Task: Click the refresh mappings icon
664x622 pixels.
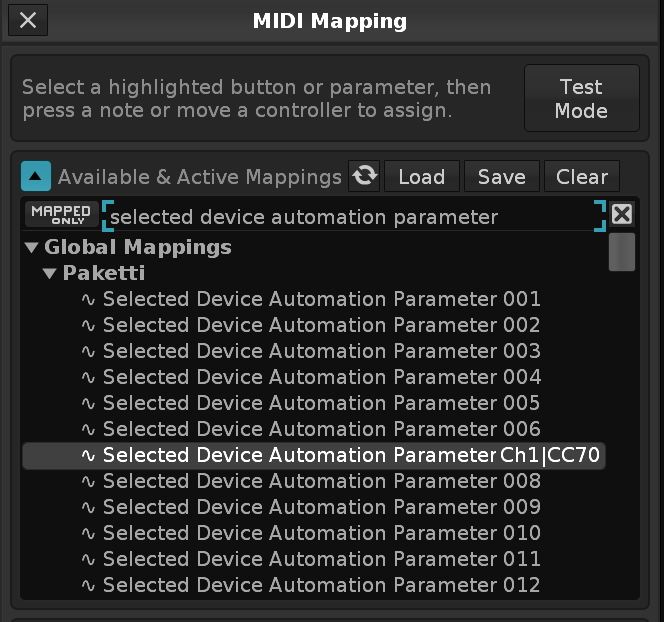Action: coord(365,177)
